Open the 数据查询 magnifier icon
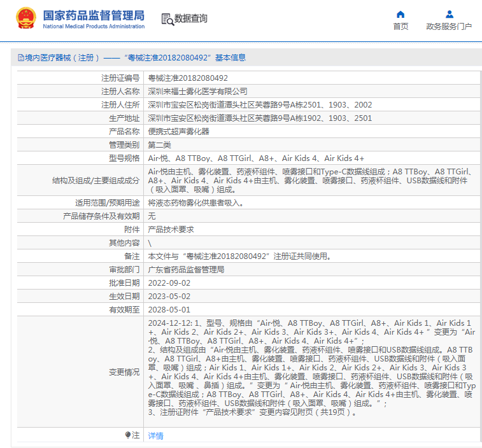The image size is (482, 448). (x=167, y=19)
